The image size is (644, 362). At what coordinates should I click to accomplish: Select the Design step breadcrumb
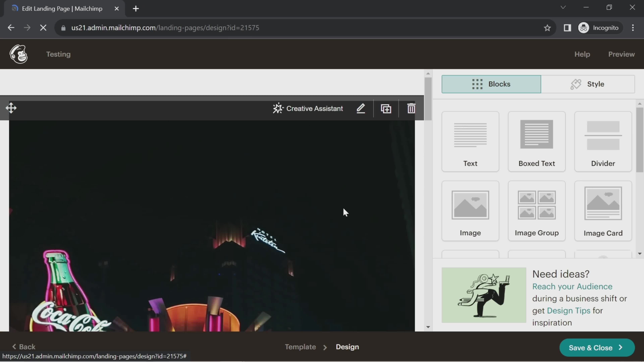pyautogui.click(x=347, y=347)
